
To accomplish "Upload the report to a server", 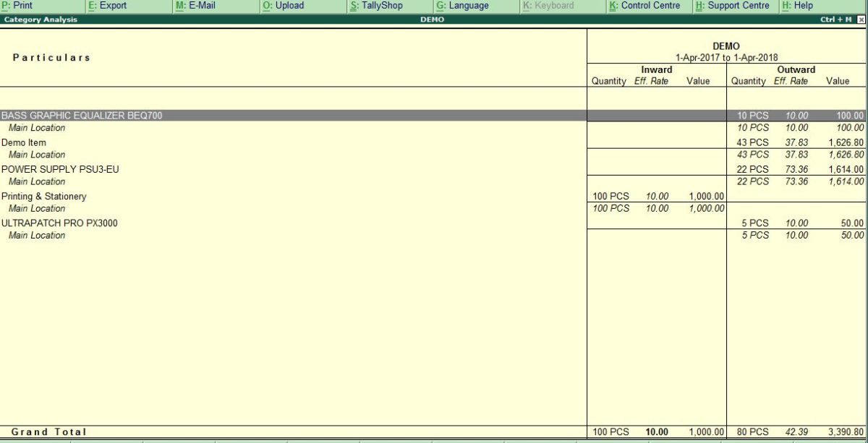I will 286,5.
